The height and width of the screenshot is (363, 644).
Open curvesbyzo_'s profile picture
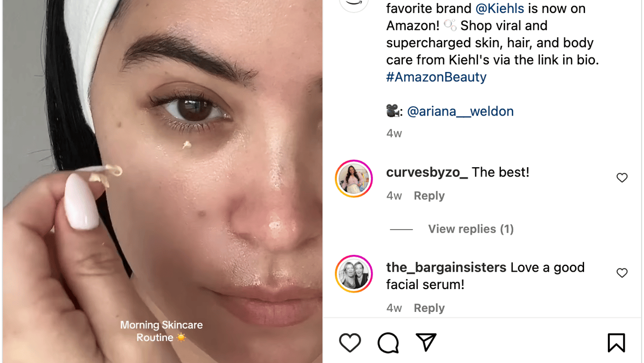353,178
